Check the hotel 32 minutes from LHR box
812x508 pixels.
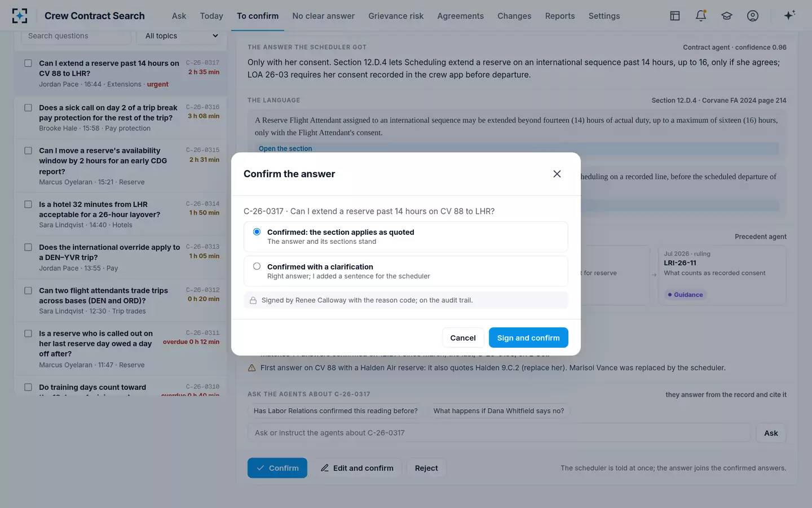click(x=28, y=204)
